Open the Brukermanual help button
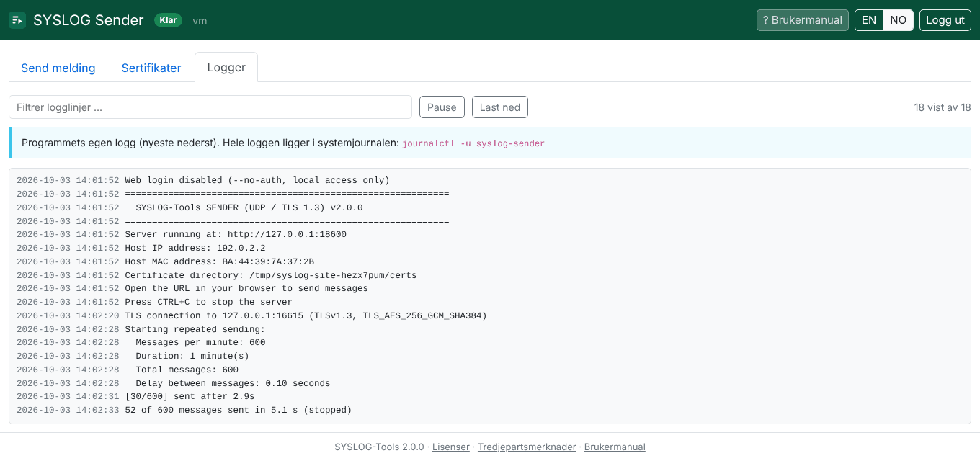 (803, 20)
